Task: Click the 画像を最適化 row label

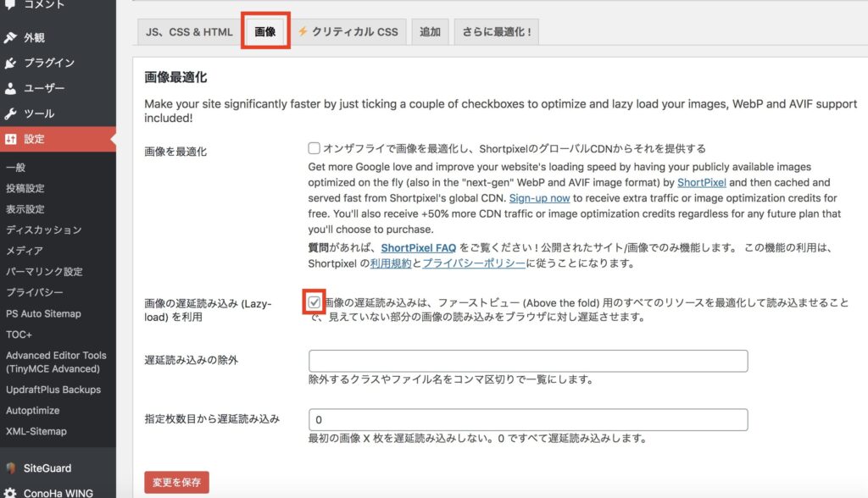Action: (175, 152)
